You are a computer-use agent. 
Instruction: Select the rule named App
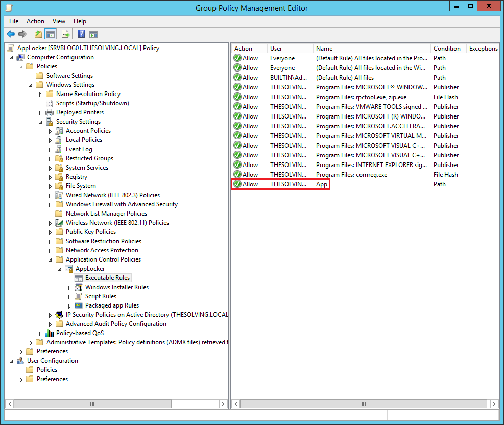(x=365, y=184)
